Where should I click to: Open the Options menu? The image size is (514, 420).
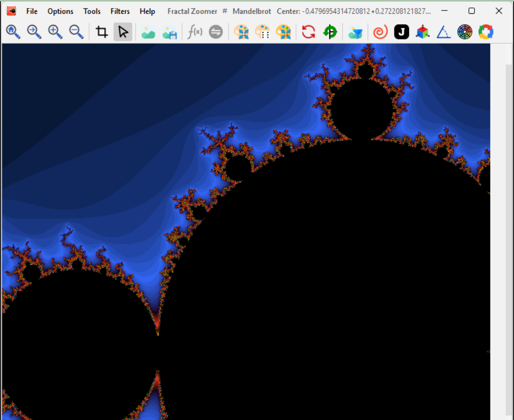[60, 11]
